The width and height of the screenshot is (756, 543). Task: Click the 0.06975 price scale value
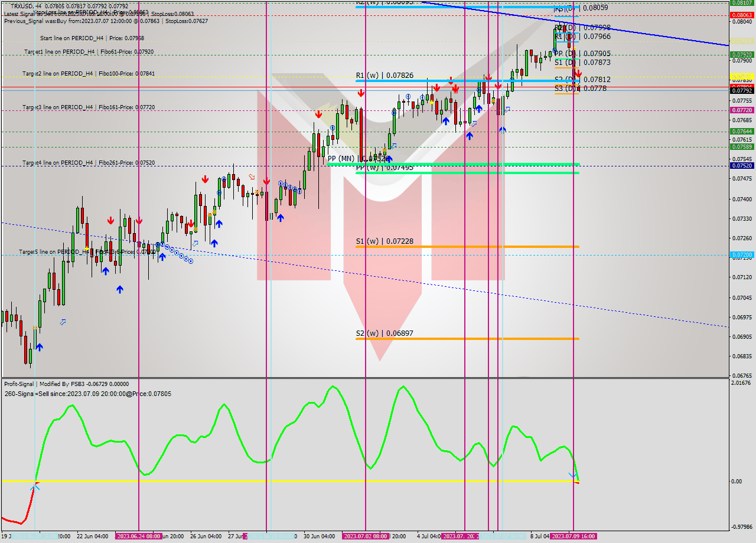(x=742, y=318)
